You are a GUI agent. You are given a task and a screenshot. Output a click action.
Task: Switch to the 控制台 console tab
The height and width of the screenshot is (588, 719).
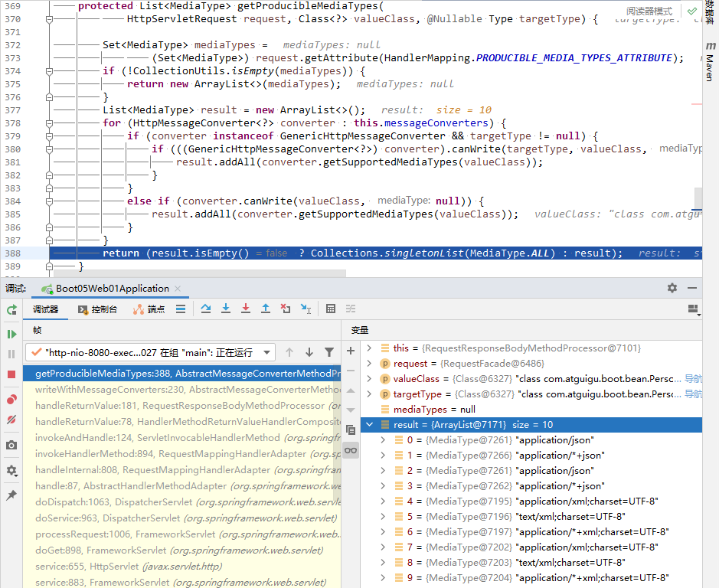pyautogui.click(x=98, y=309)
